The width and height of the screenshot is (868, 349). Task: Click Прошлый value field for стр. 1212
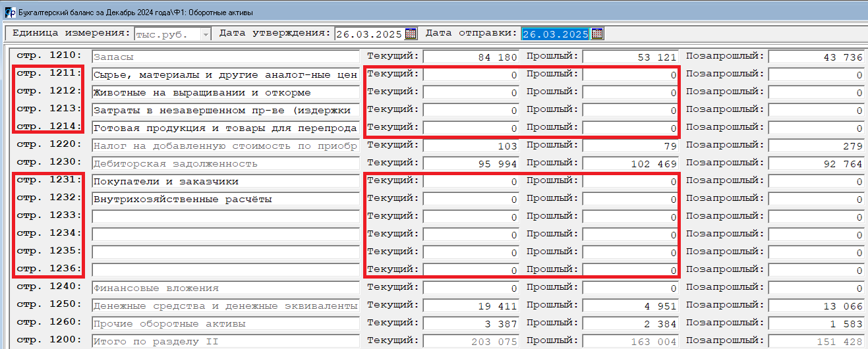click(x=630, y=93)
